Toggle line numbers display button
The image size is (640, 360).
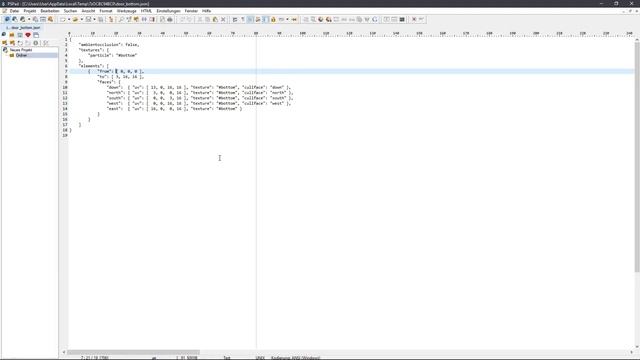(250, 19)
